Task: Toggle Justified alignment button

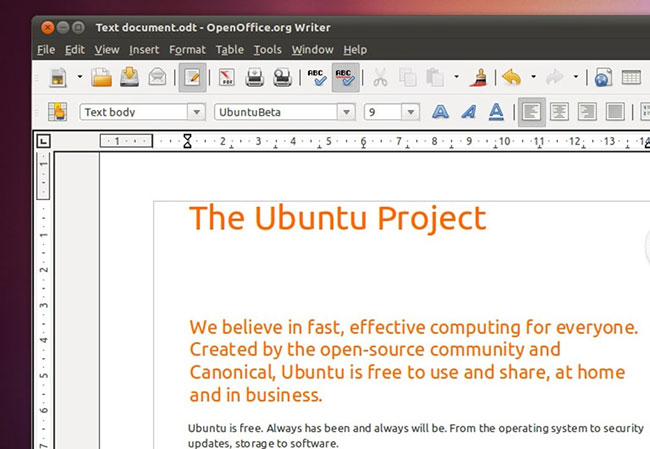Action: [615, 112]
